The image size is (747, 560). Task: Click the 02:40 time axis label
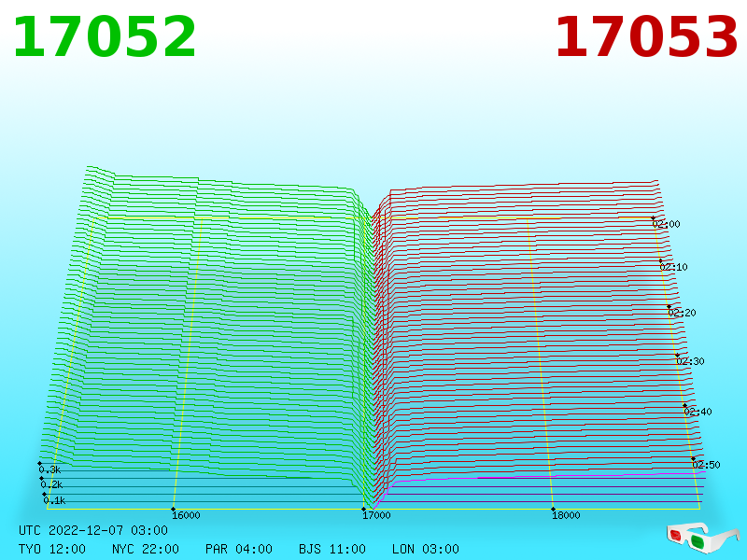tap(698, 412)
